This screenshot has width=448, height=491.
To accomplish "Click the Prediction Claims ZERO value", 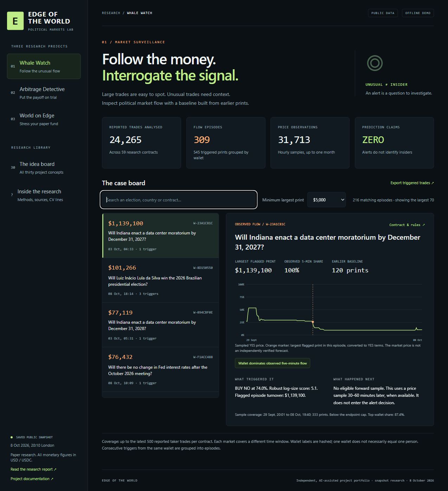I will pos(373,140).
